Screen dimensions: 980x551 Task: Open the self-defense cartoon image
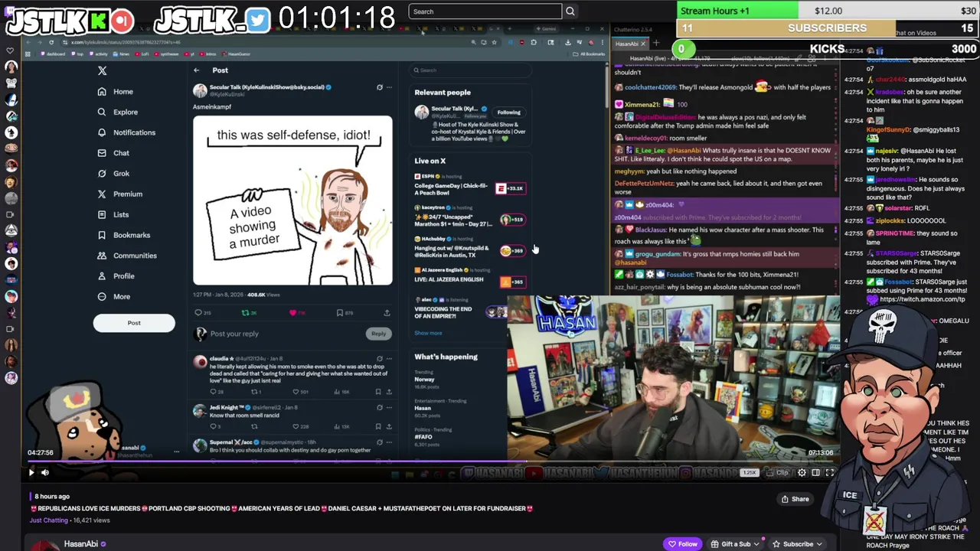click(292, 201)
